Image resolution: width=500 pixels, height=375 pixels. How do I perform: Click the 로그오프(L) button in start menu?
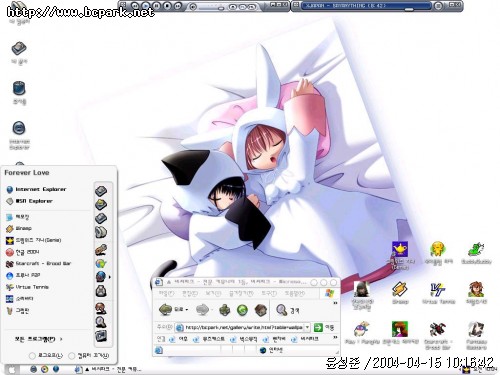click(x=46, y=355)
